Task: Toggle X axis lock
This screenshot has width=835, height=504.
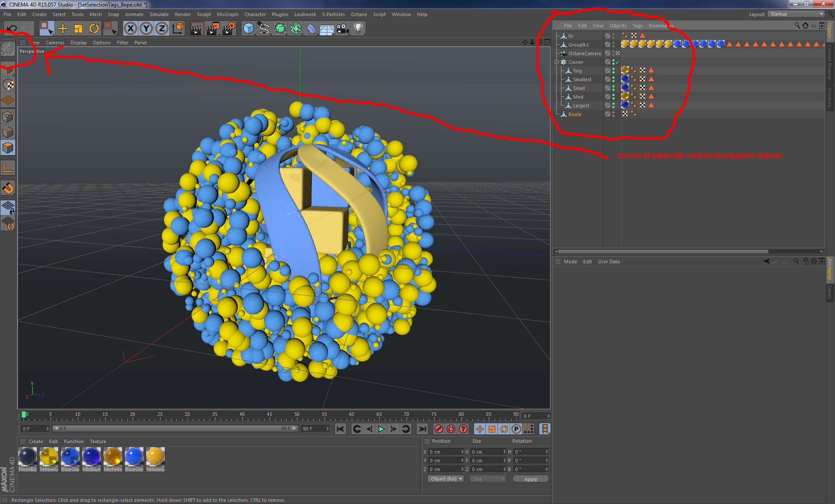Action: pyautogui.click(x=130, y=29)
